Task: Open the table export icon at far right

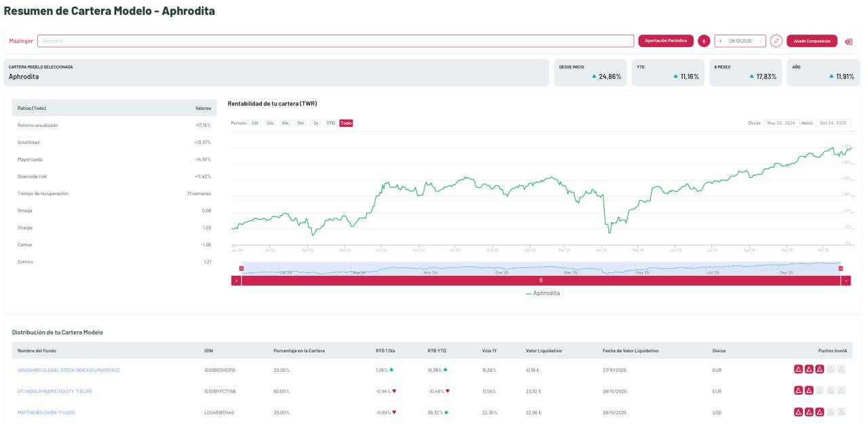Action: click(x=848, y=41)
